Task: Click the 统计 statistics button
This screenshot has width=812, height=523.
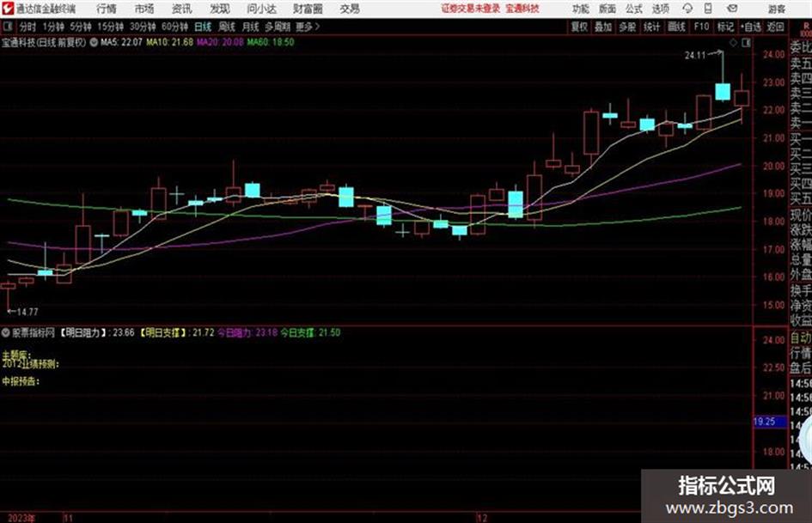Action: pos(652,27)
